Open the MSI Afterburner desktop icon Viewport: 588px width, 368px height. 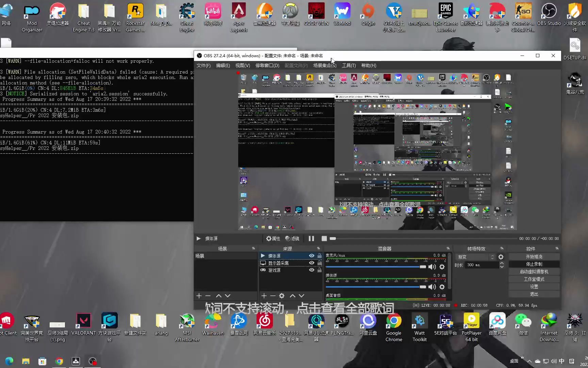[187, 327]
